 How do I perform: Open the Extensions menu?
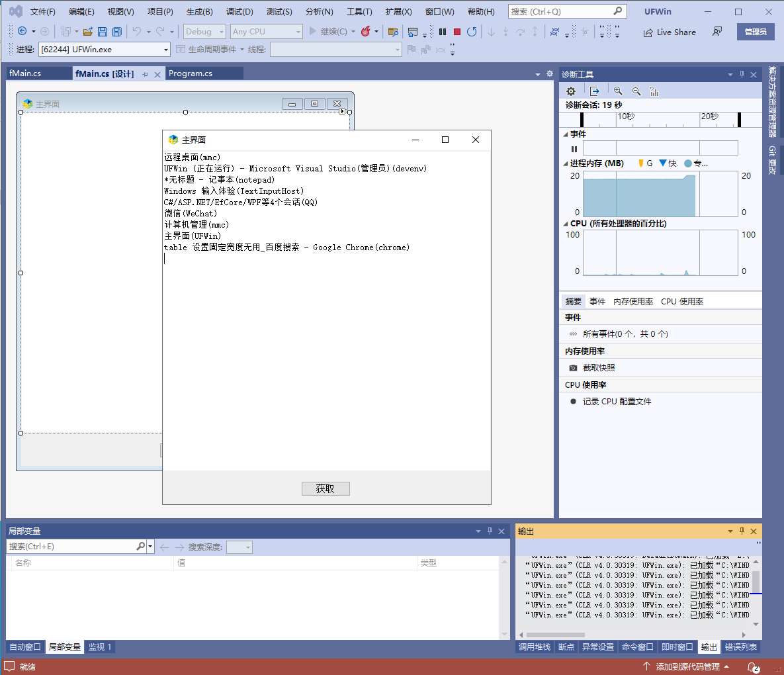[x=398, y=11]
